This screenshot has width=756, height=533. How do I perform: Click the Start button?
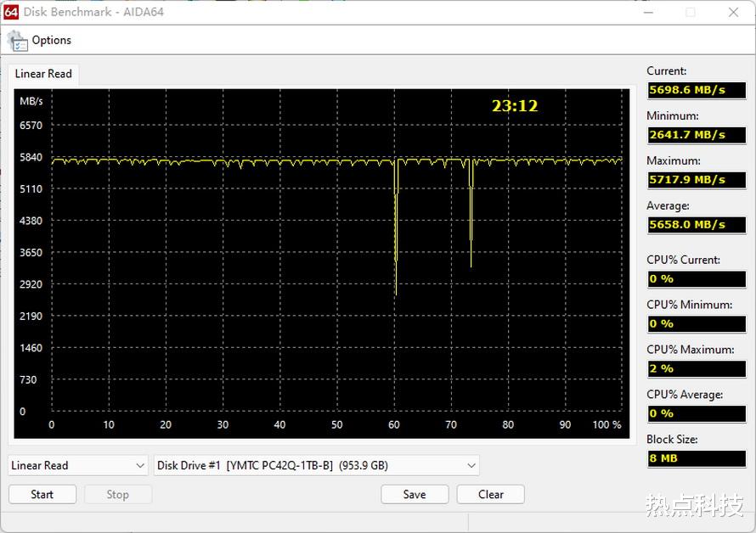pyautogui.click(x=42, y=495)
